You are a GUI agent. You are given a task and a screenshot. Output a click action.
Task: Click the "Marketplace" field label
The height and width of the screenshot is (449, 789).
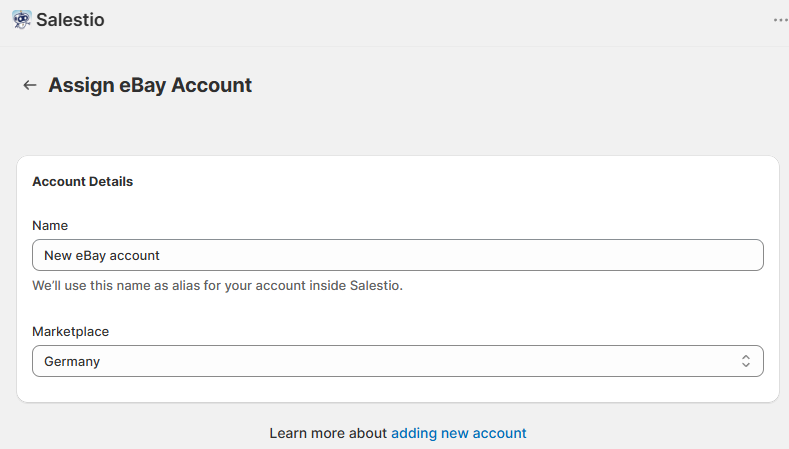[70, 331]
